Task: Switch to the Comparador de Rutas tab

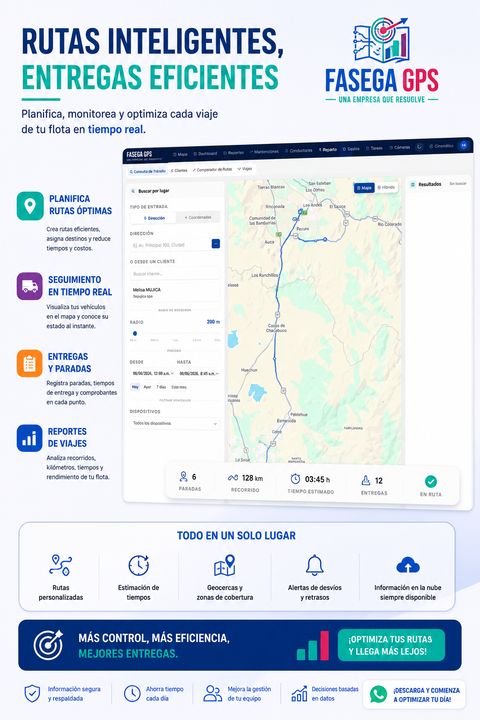Action: pos(213,170)
